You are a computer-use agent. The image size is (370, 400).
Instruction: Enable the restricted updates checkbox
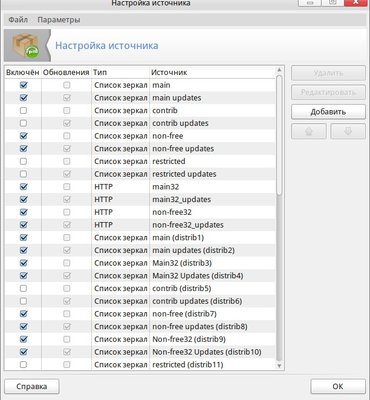23,174
